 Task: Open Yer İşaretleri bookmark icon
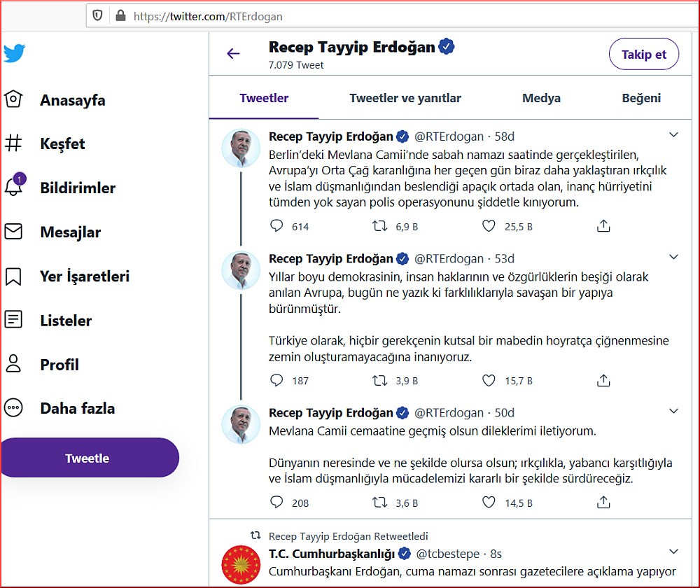(x=13, y=276)
